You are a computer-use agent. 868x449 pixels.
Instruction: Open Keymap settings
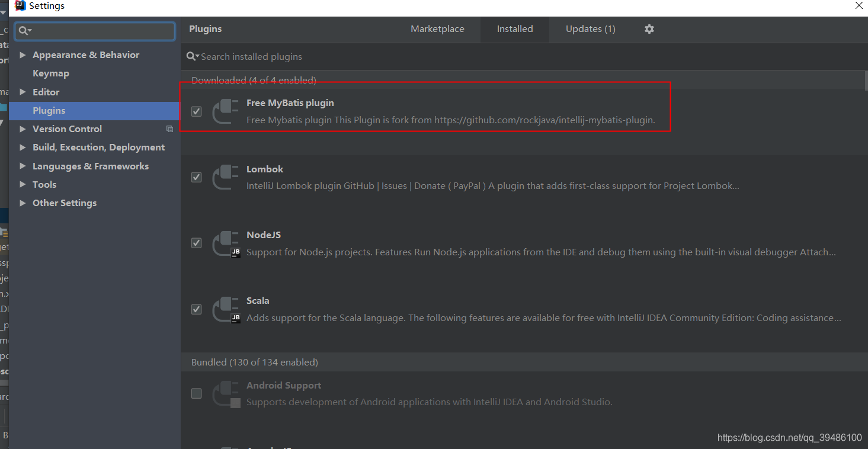[x=51, y=73]
